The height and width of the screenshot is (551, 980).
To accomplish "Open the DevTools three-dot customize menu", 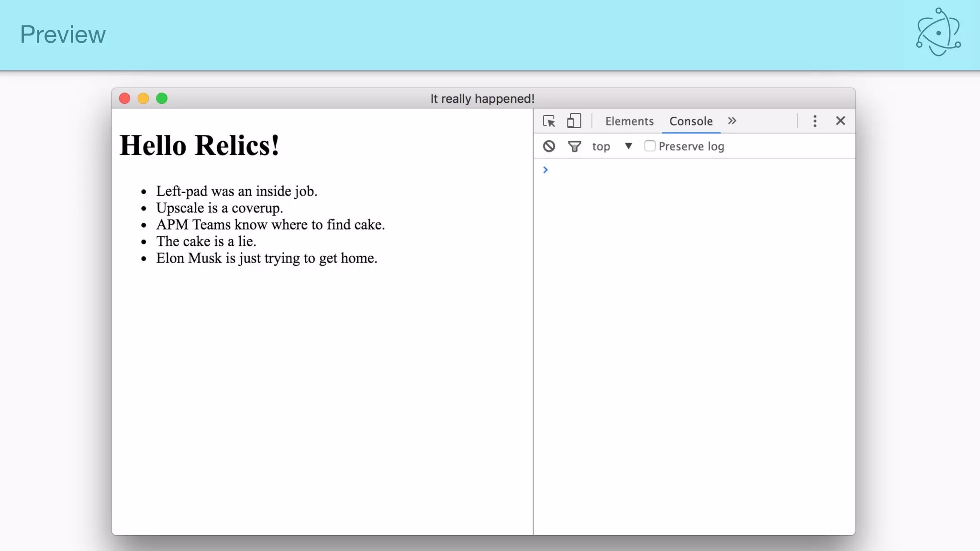I will click(814, 121).
